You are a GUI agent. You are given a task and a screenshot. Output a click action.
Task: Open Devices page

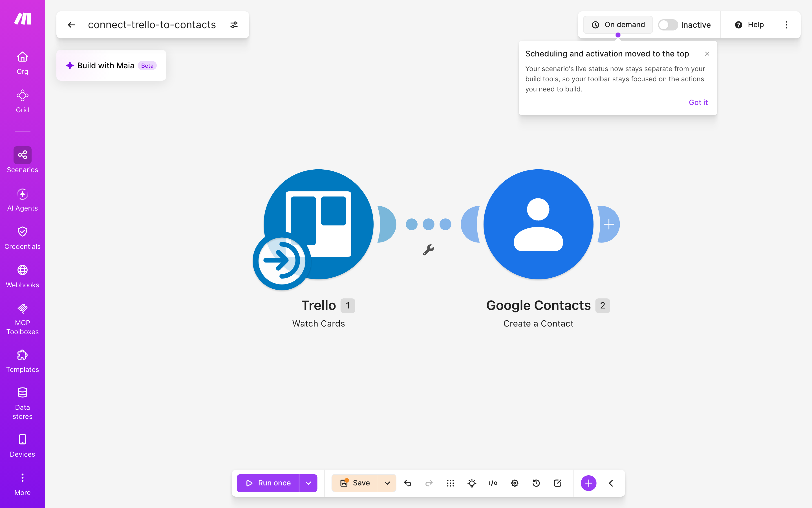[x=23, y=446]
